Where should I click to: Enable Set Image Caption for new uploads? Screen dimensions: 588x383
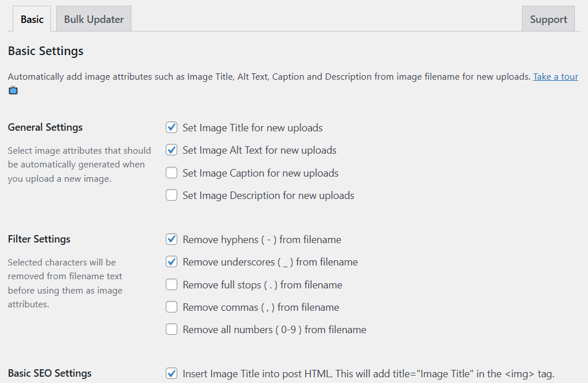pos(172,173)
